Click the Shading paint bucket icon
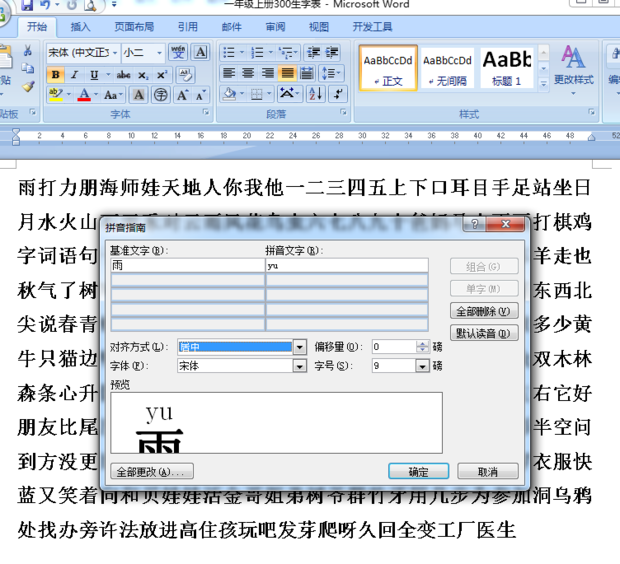The height and width of the screenshot is (564, 620). coord(229,94)
